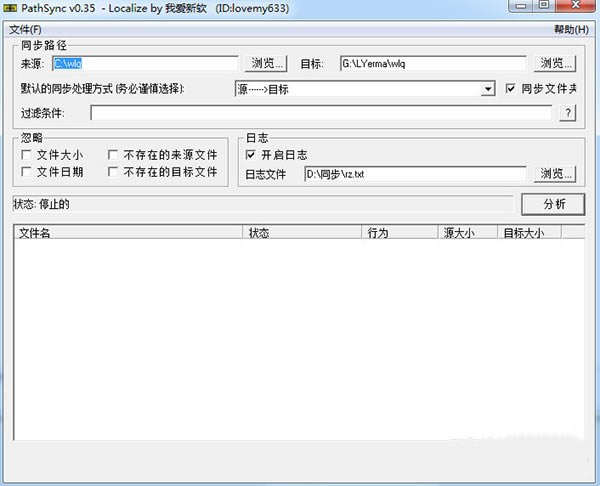Sort list by 文件名 column header
This screenshot has width=600, height=486.
(128, 232)
